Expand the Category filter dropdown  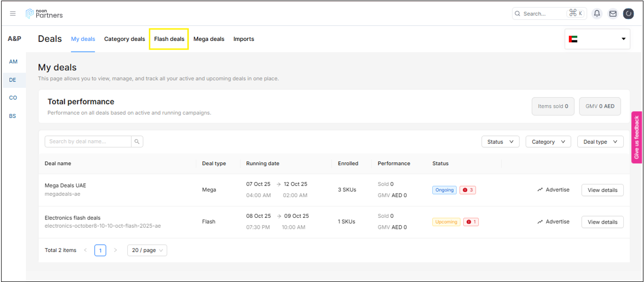click(x=548, y=142)
